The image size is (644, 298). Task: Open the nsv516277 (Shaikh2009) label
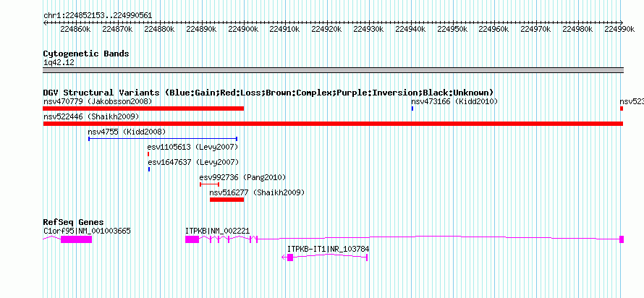point(257,192)
